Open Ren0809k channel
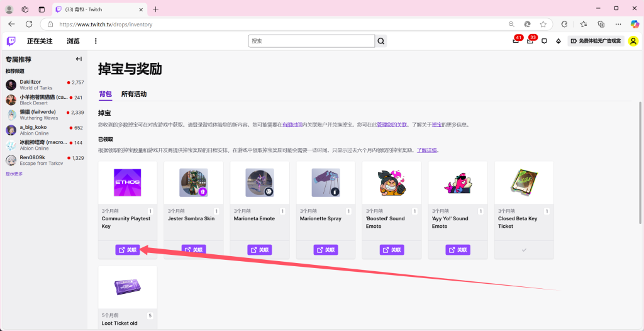This screenshot has height=331, width=644. point(45,160)
